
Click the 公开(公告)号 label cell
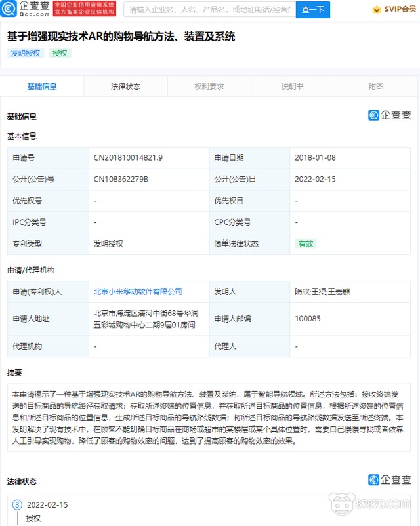[x=48, y=179]
